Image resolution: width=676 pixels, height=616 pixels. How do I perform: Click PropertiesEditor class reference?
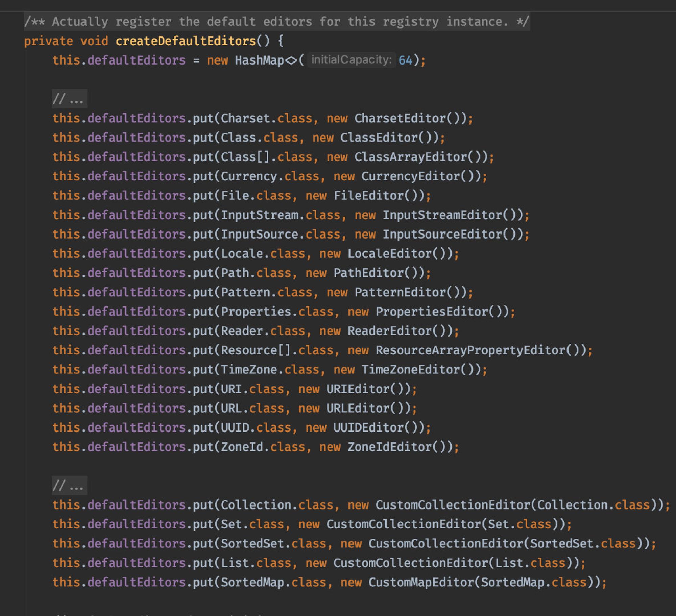tap(432, 312)
